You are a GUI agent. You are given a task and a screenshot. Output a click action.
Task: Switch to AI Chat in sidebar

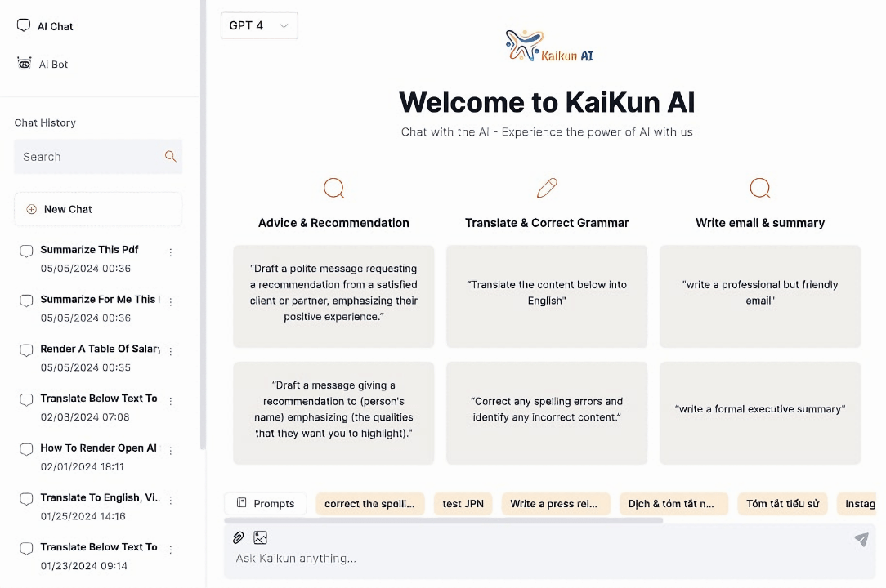[45, 26]
